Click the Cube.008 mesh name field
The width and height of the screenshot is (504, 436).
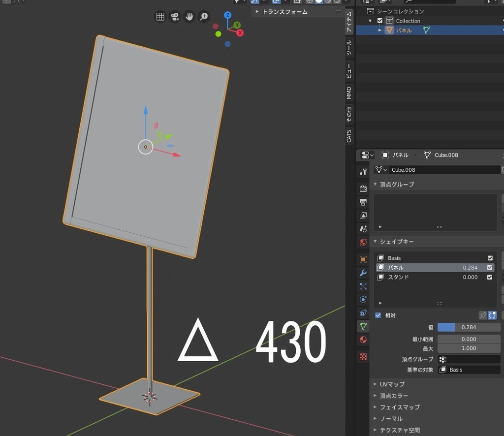coord(444,170)
